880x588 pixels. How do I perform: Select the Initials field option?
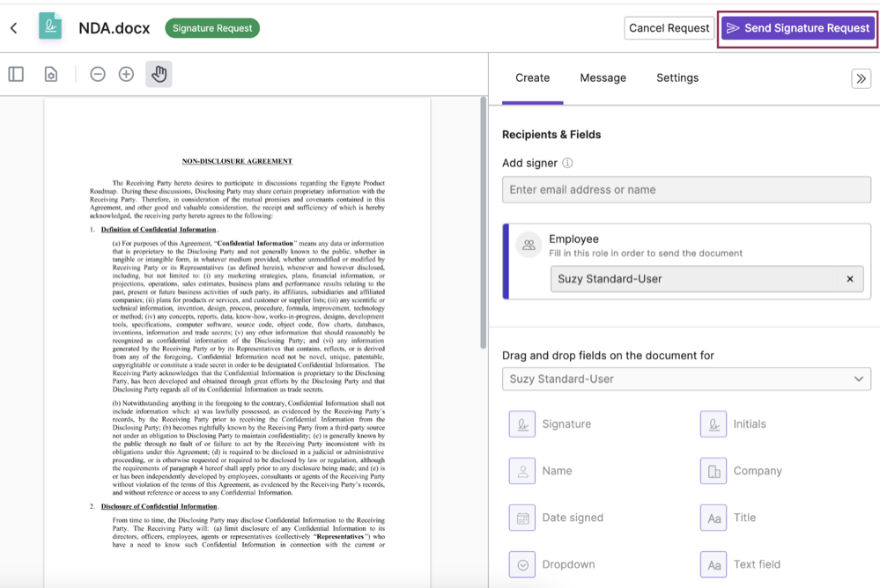point(750,423)
